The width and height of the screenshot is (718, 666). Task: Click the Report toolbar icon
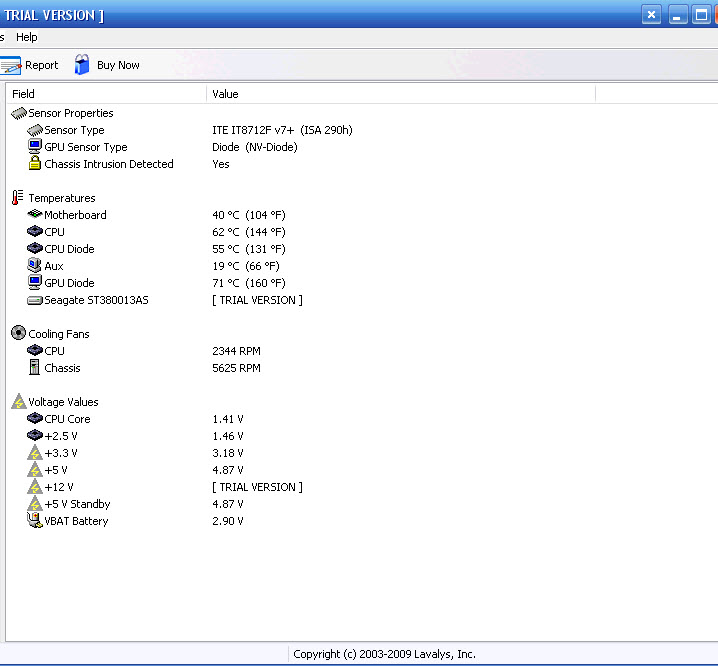(x=10, y=65)
